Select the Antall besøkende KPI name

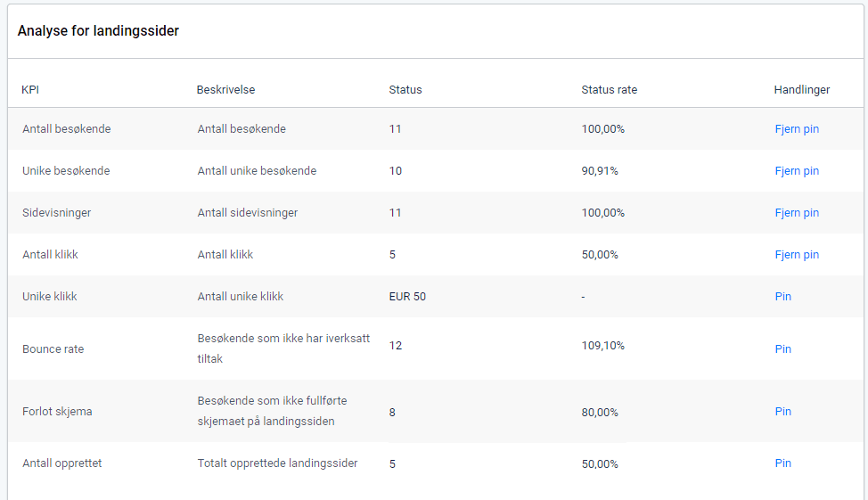pyautogui.click(x=67, y=129)
